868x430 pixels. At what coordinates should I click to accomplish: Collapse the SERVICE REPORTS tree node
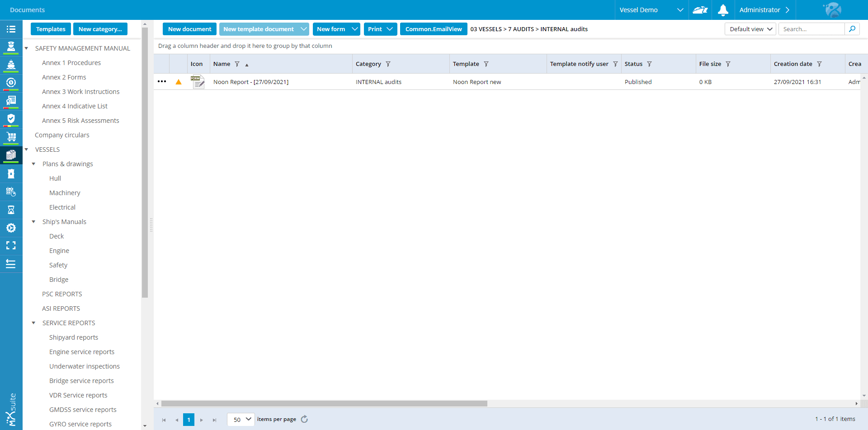(33, 323)
